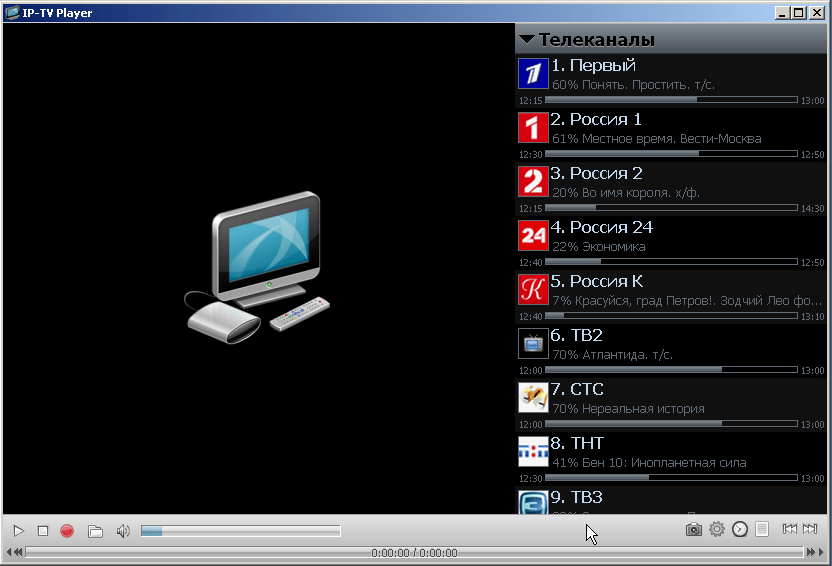The width and height of the screenshot is (832, 566).
Task: Click the ТВ2 channel TV icon
Action: [x=533, y=344]
